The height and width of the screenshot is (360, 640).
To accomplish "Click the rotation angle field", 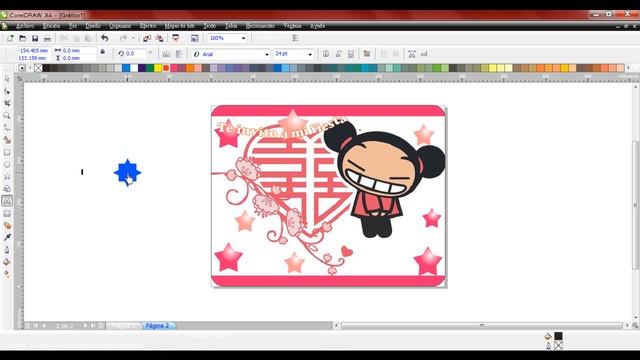I will (135, 53).
